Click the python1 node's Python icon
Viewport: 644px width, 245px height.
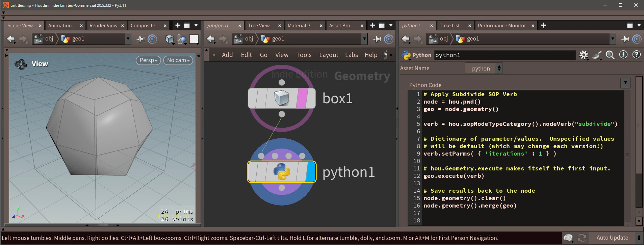(282, 172)
